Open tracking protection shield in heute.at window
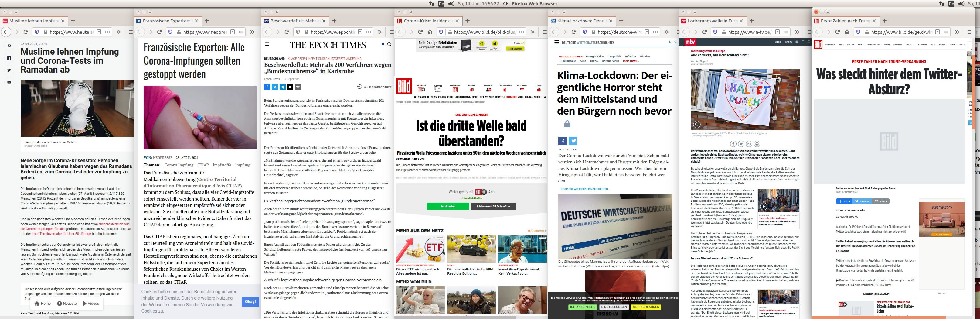Image resolution: width=980 pixels, height=319 pixels. point(37,32)
